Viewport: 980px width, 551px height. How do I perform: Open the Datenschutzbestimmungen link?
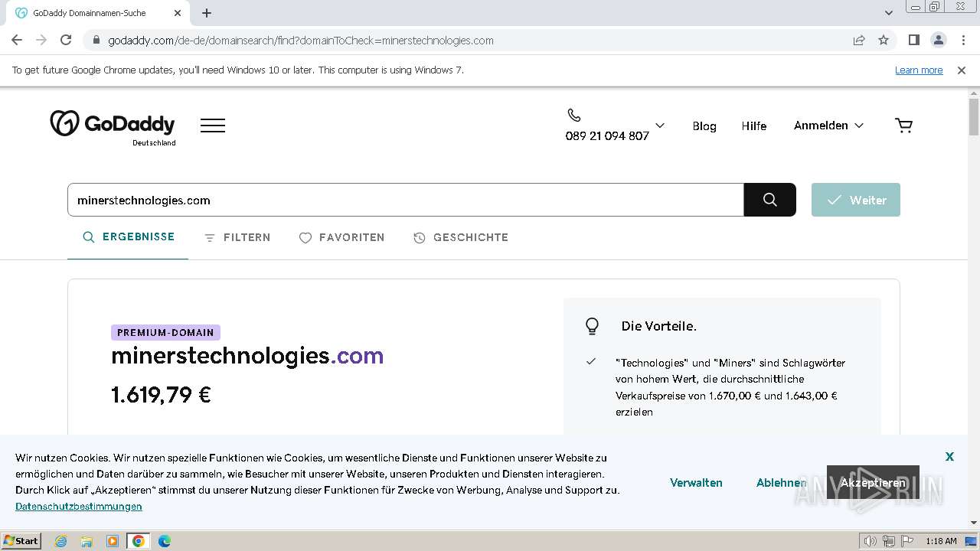(x=79, y=507)
